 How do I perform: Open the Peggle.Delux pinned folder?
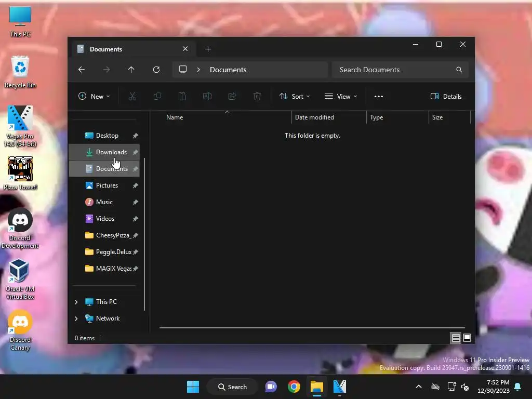click(104, 252)
